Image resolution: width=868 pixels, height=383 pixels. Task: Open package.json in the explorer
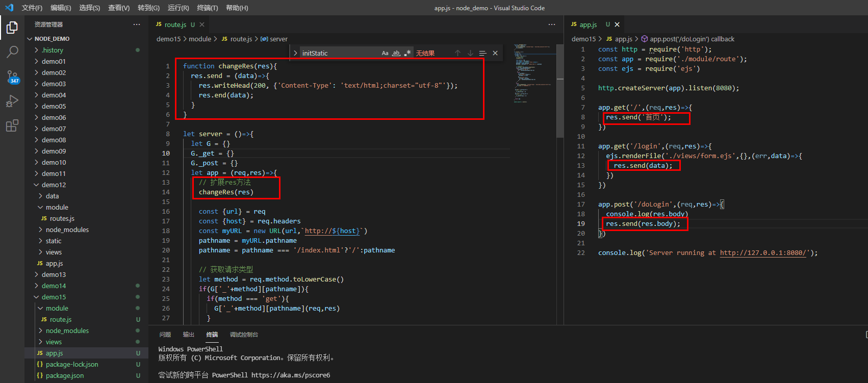click(x=86, y=375)
